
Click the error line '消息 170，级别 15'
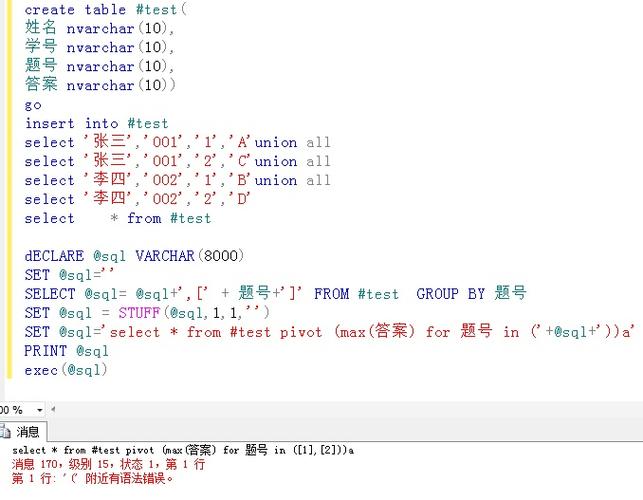(x=108, y=464)
